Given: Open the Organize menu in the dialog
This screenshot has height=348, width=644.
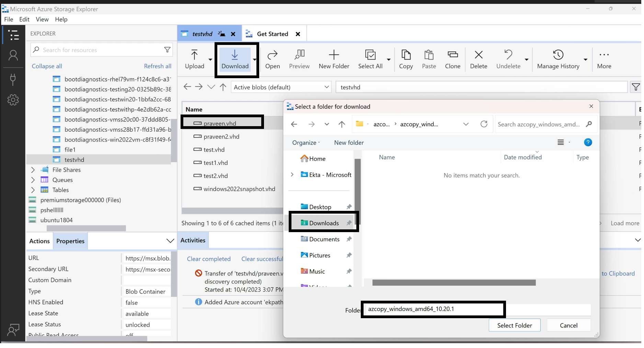Looking at the screenshot, I should [306, 143].
